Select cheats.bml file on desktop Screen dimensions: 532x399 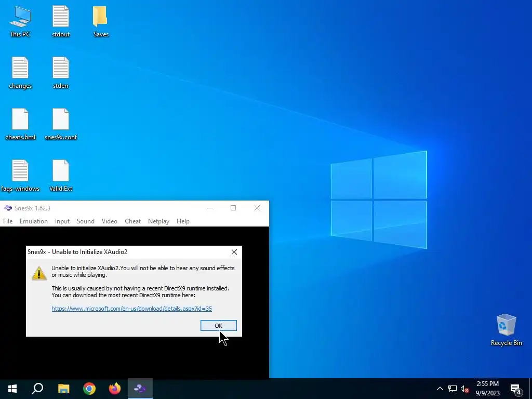(20, 124)
